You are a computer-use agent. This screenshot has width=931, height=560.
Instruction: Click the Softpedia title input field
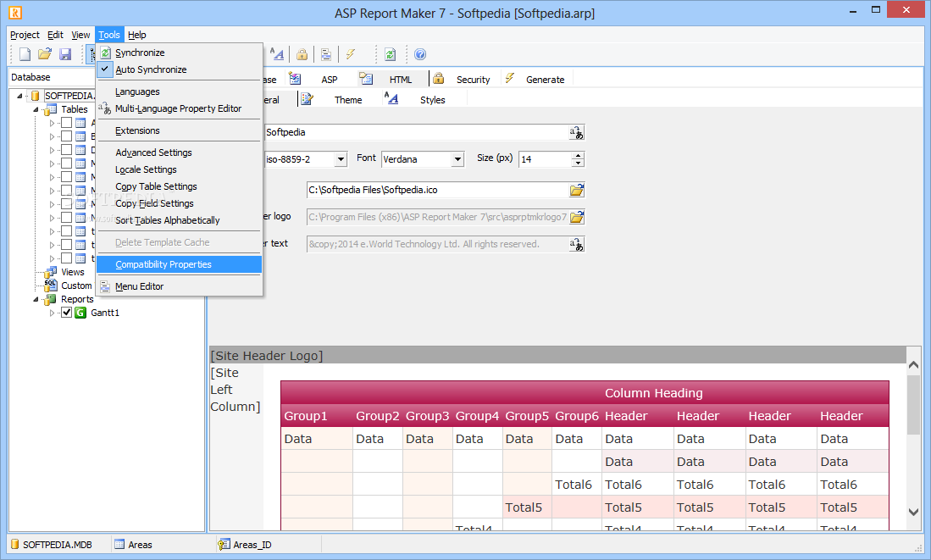tap(417, 132)
